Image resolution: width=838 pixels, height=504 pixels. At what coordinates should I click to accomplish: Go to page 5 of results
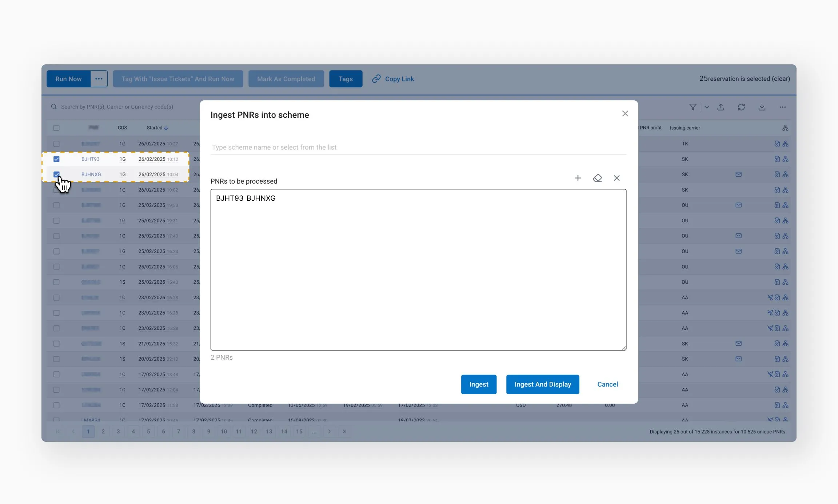148,432
